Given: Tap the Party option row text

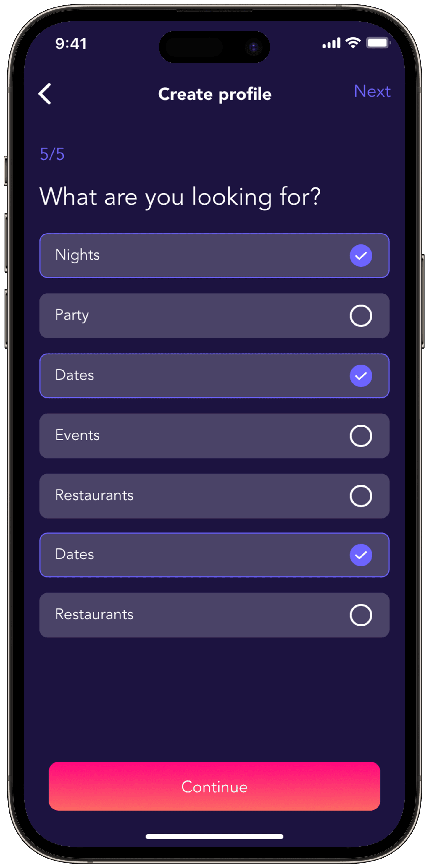Looking at the screenshot, I should tap(72, 315).
